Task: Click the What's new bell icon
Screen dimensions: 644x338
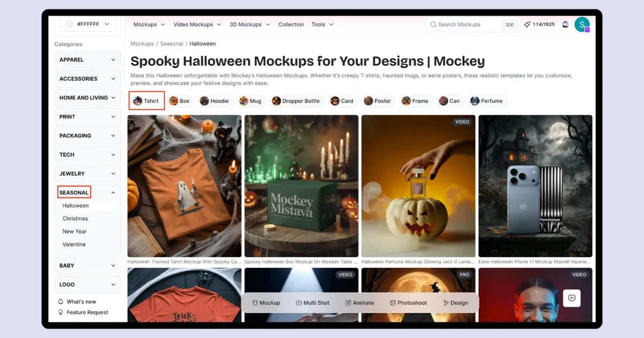Action: coord(61,302)
